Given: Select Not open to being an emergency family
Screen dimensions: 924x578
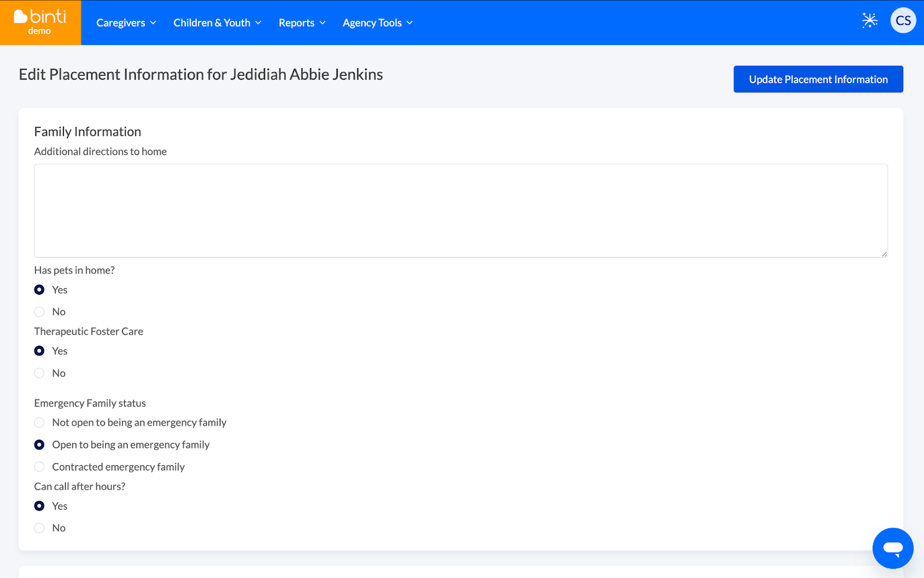Looking at the screenshot, I should tap(39, 423).
